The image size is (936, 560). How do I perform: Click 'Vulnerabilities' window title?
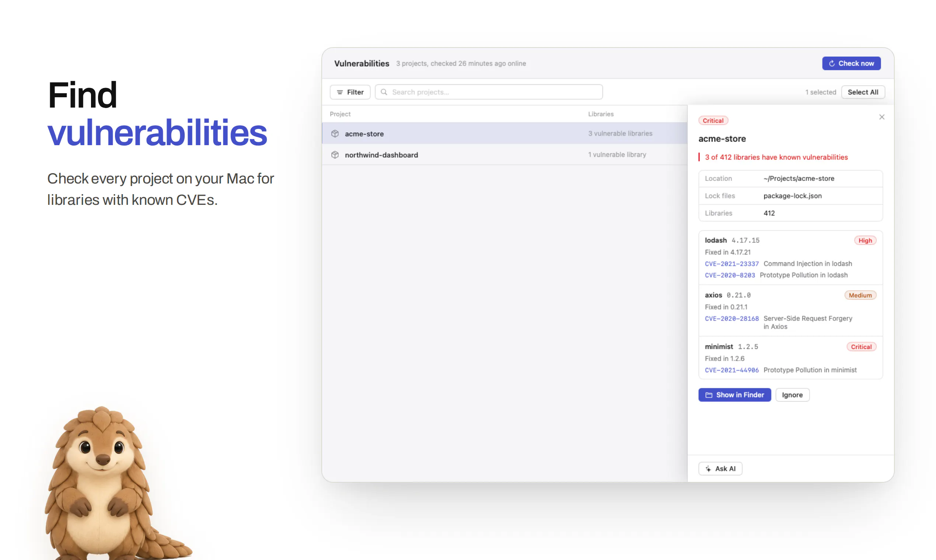[362, 63]
